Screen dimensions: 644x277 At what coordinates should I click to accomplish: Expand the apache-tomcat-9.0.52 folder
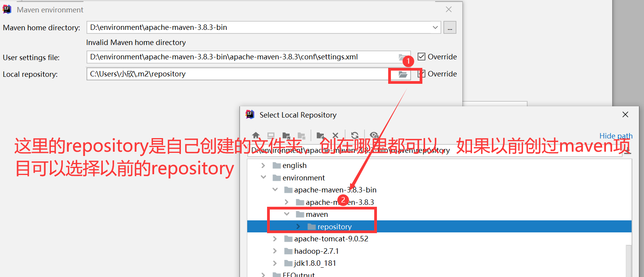point(275,239)
